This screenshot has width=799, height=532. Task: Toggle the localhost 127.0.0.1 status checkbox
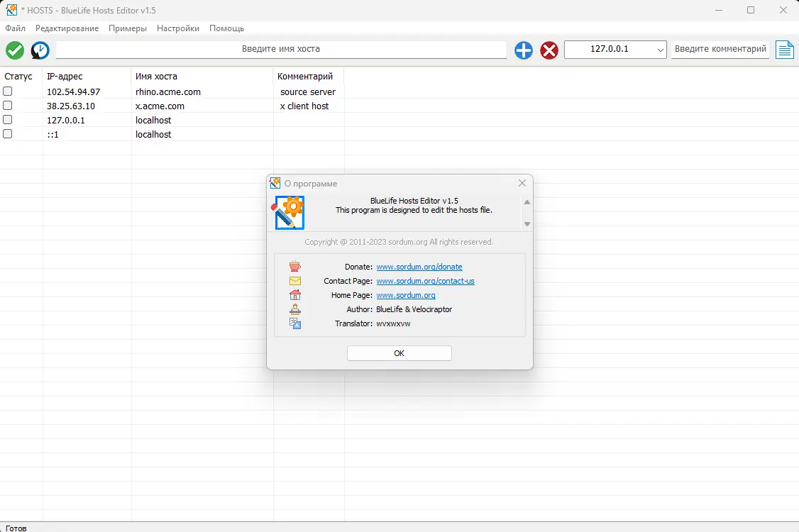7,119
